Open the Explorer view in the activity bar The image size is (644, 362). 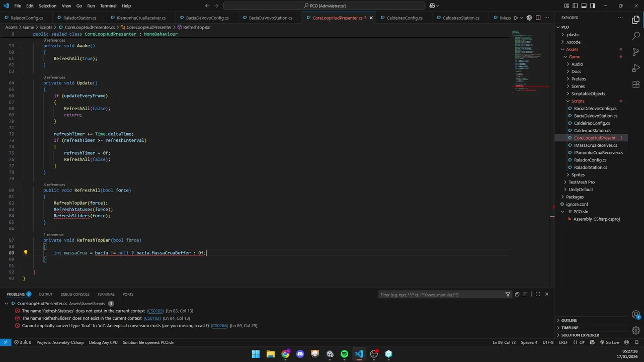tap(636, 20)
